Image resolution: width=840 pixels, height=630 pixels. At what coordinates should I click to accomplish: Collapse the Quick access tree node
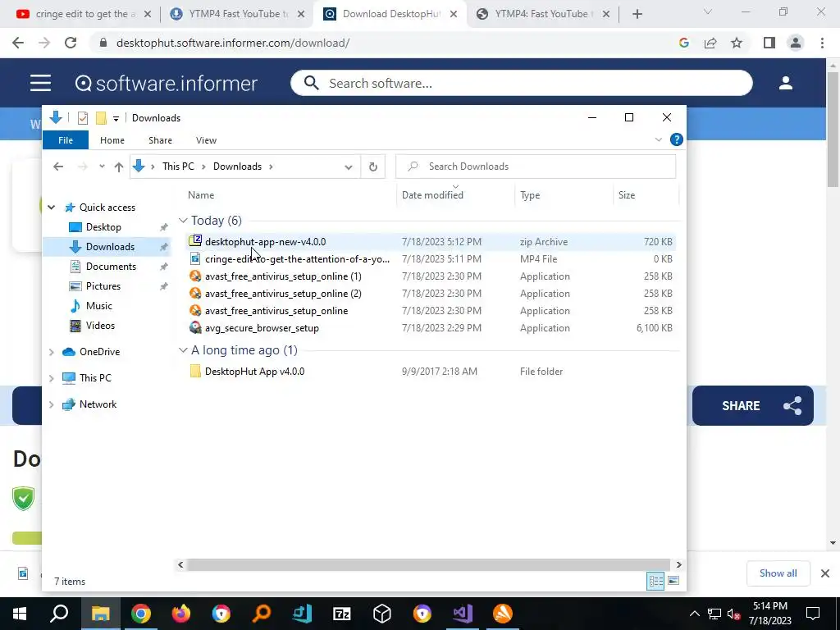52,208
